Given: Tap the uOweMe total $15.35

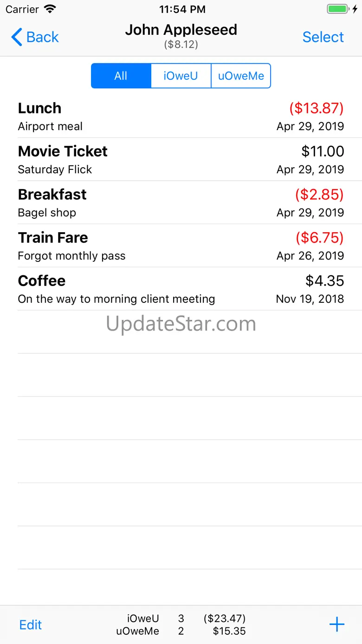Looking at the screenshot, I should (229, 631).
